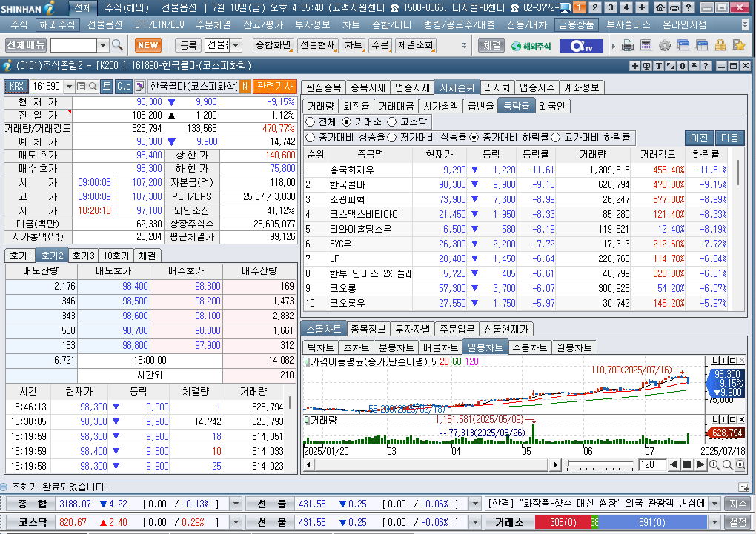This screenshot has height=534, width=756.
Task: Zoom out the chart with magnifier minus
Action: (727, 464)
